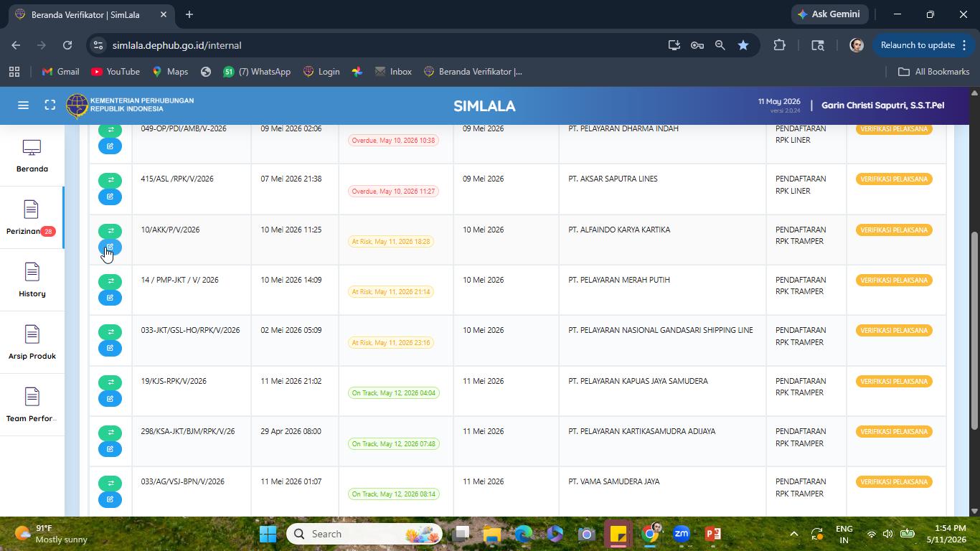Click green transfer icon for 033-JKT/GSL-HO/RPK/V/2026
This screenshot has height=551, width=980.
tap(110, 331)
